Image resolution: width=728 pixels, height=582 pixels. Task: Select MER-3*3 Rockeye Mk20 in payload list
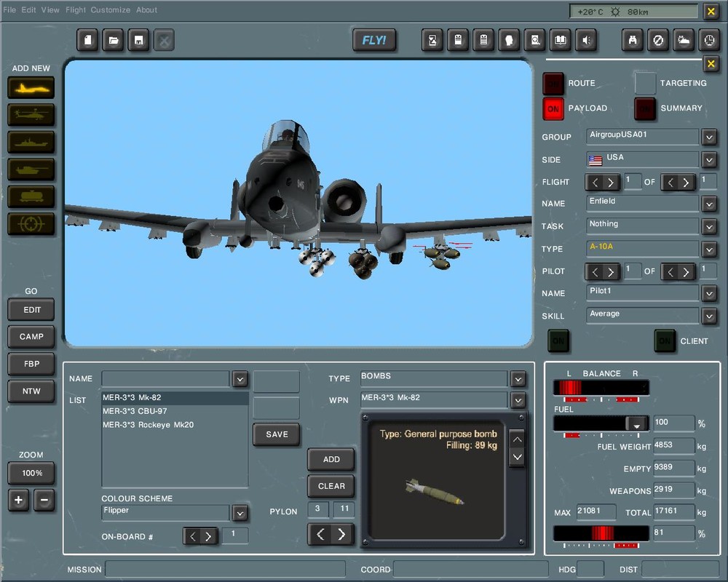coord(175,425)
